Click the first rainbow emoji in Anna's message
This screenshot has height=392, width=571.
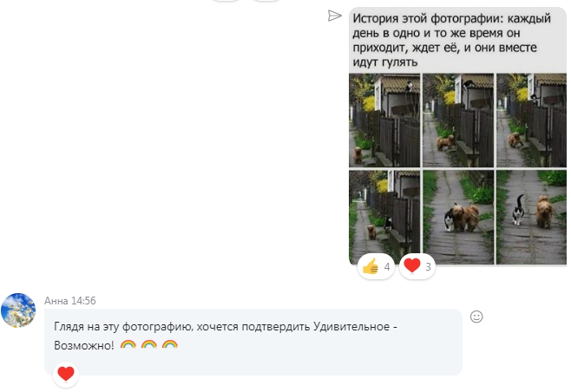coord(128,344)
